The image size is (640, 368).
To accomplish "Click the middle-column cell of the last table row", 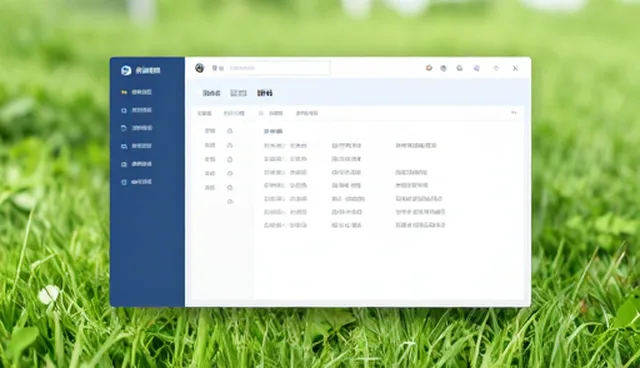I will coord(347,225).
